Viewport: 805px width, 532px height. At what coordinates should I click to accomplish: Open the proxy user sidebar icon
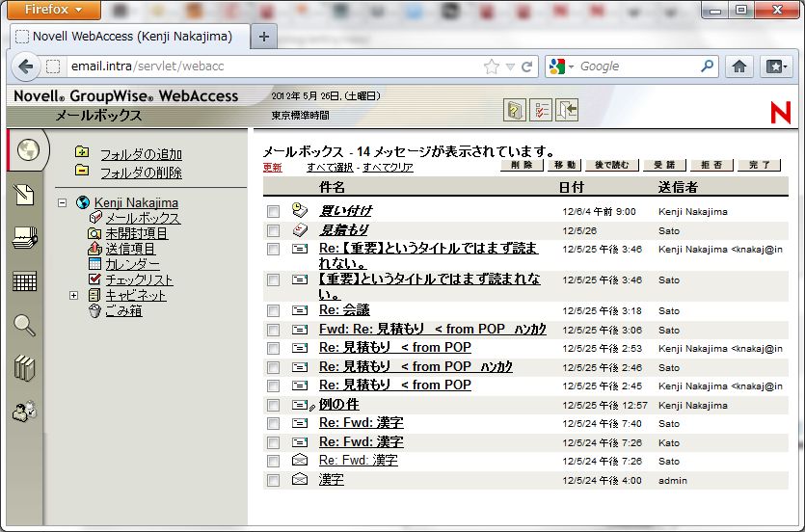click(25, 412)
